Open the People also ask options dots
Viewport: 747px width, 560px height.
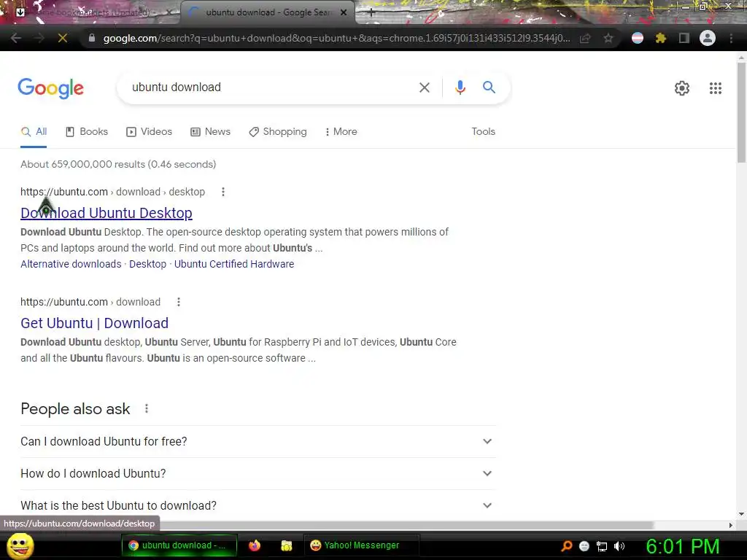[x=147, y=408]
